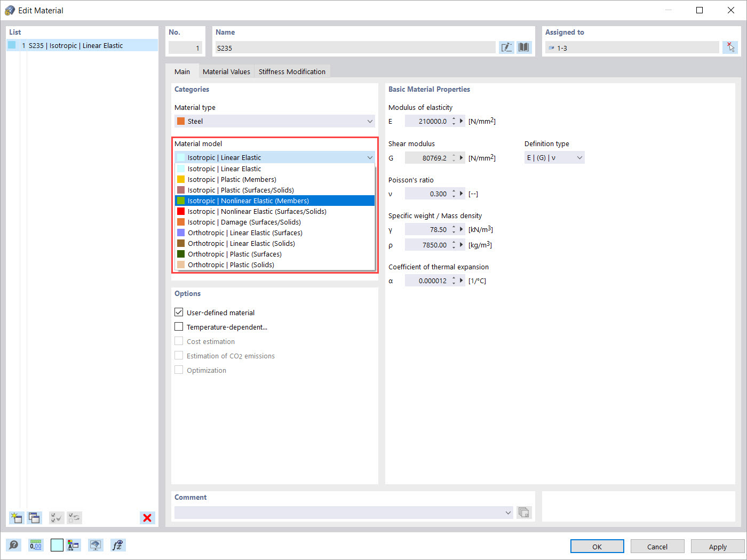Viewport: 747px width, 560px height.
Task: Click the new material icon in List panel
Action: tap(17, 517)
